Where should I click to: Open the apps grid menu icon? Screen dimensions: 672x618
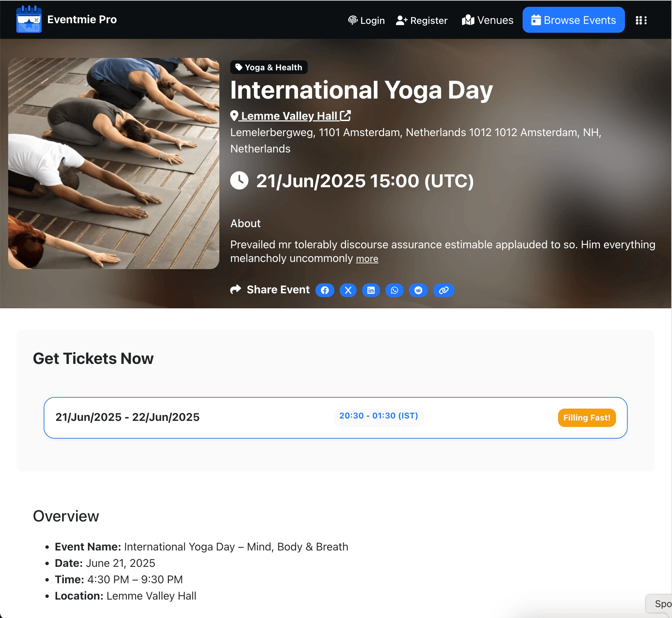click(x=641, y=20)
